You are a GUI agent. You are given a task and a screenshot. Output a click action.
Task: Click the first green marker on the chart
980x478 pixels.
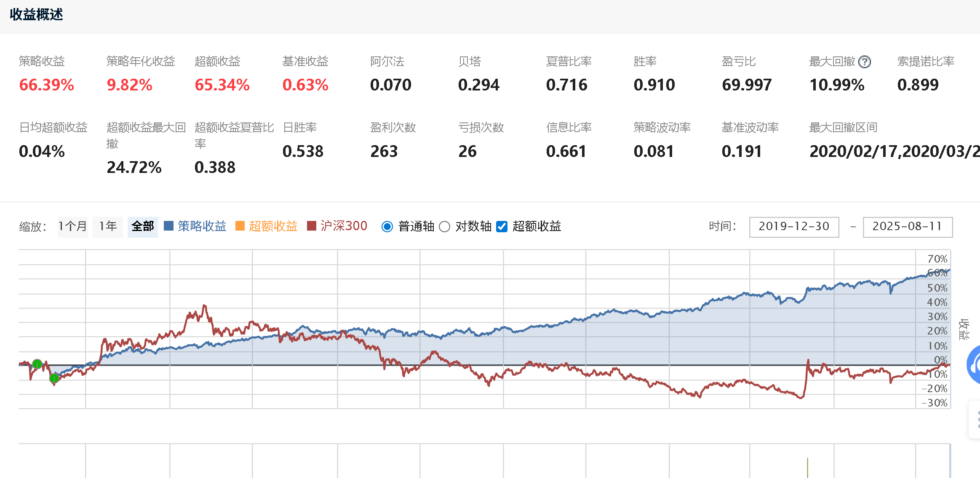(37, 364)
